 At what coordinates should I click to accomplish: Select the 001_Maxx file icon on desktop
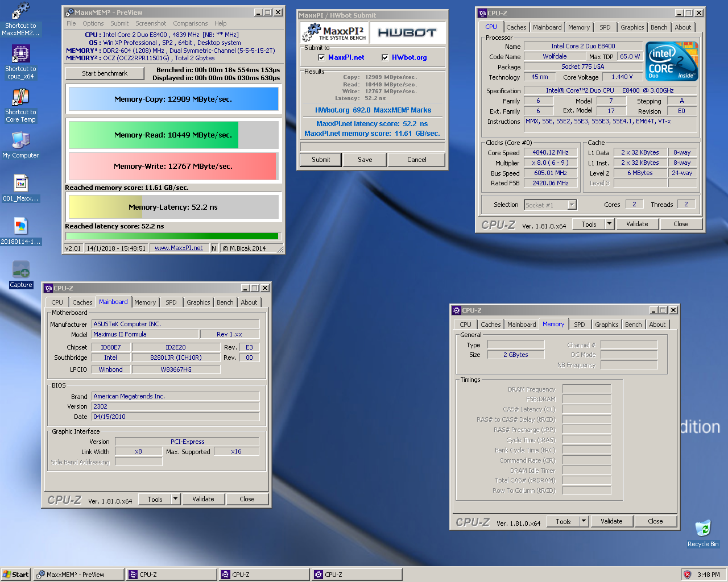20,188
